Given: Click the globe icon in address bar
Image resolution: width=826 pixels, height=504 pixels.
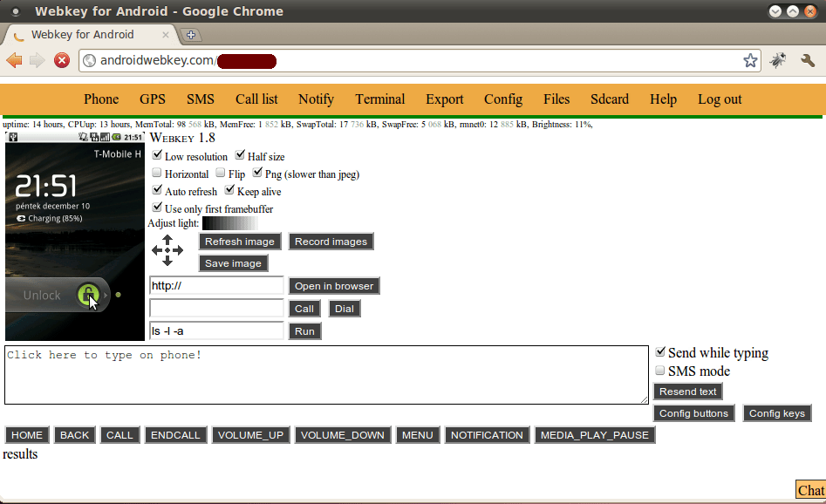Looking at the screenshot, I should [90, 60].
